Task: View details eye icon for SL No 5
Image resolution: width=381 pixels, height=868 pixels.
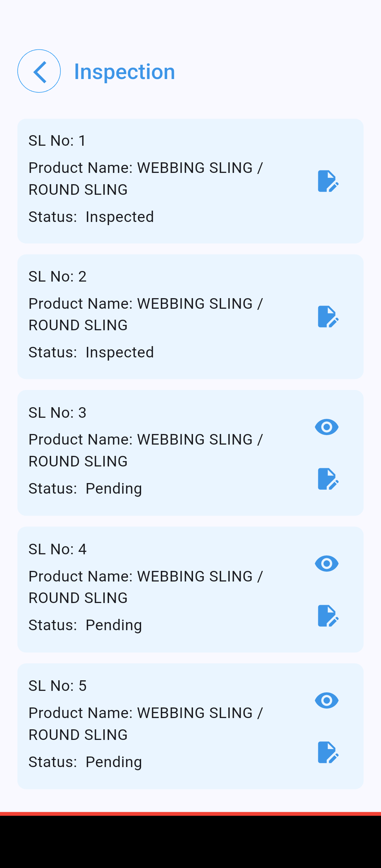Action: [327, 700]
